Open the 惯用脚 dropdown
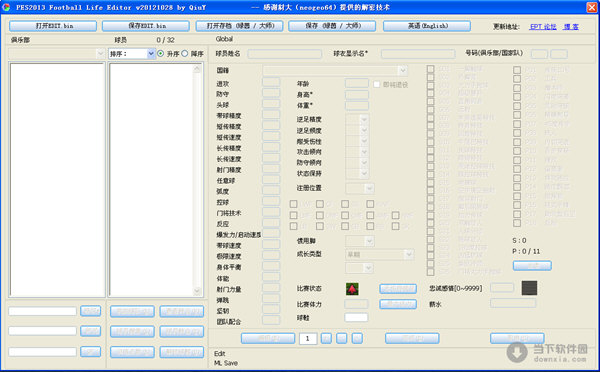 click(360, 241)
